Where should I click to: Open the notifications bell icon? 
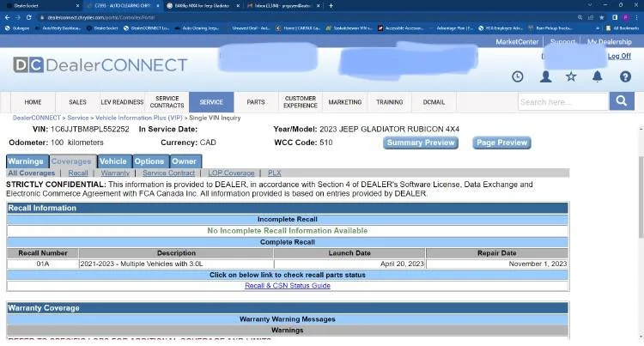(597, 76)
